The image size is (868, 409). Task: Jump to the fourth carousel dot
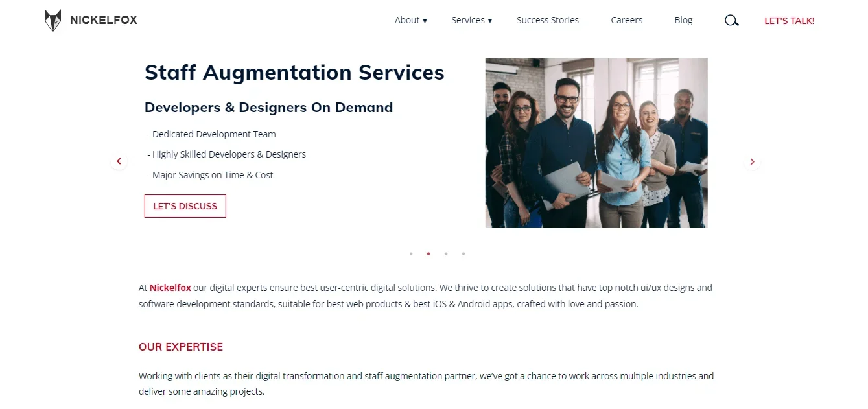463,254
